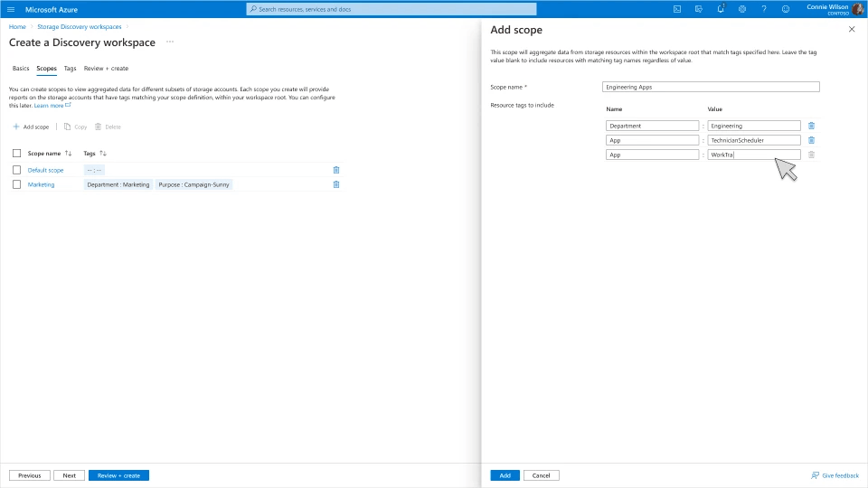
Task: Open Connie Wilson account avatar
Action: 858,9
